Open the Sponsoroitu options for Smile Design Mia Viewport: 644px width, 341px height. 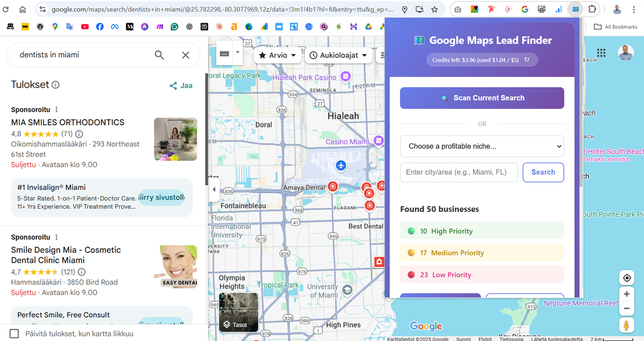click(56, 237)
